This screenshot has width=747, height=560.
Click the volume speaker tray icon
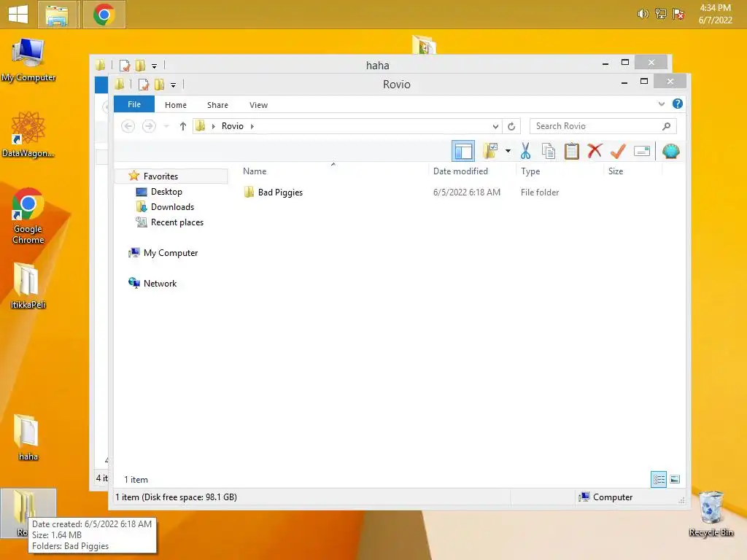pyautogui.click(x=643, y=14)
